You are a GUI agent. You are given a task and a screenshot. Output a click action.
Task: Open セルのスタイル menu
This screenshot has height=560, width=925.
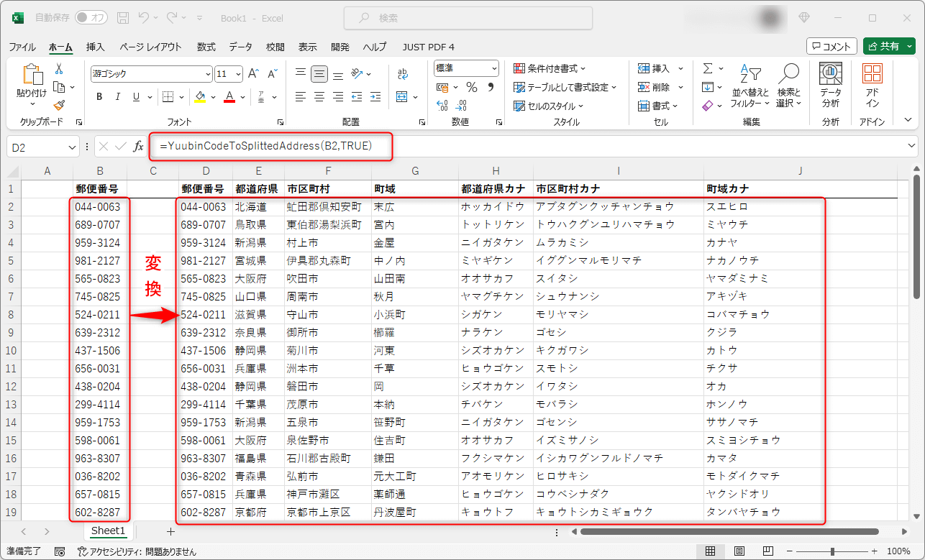coord(549,106)
